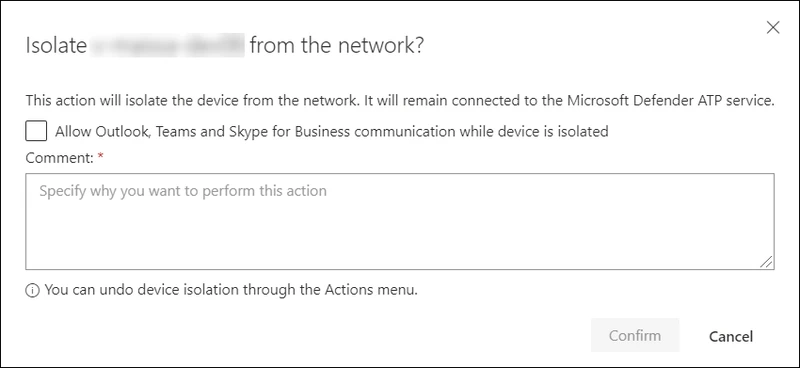Click the comment box resize grip
This screenshot has height=368, width=800.
[766, 261]
